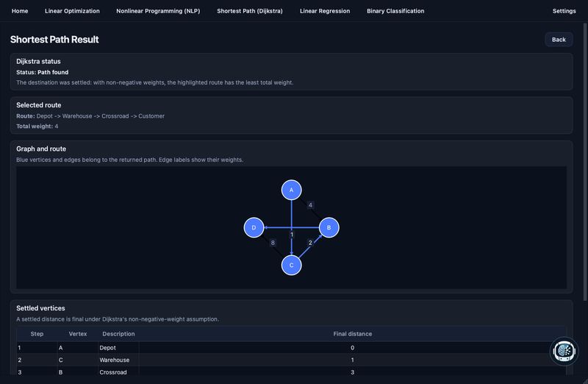Click the edge weight label 2
Viewport: 588px width, 384px height.
310,243
